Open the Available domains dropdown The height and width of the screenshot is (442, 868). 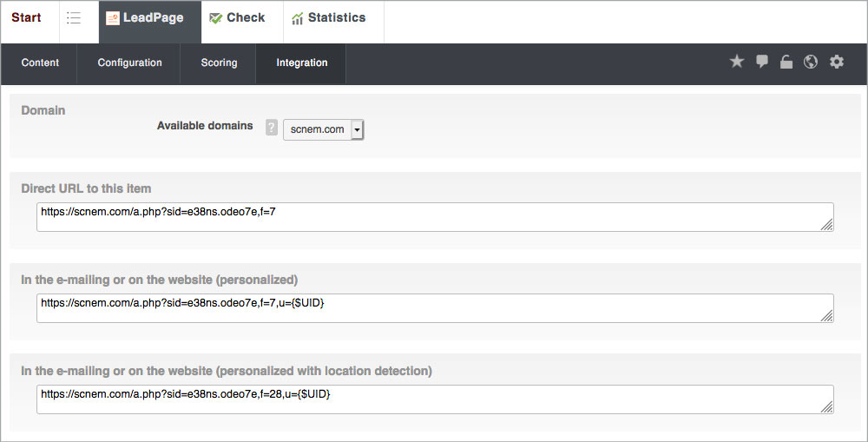pos(324,129)
